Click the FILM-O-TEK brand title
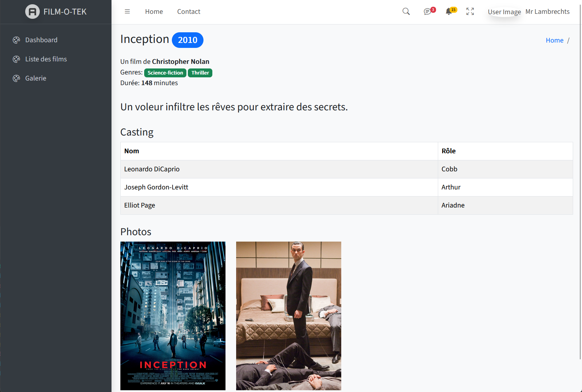The image size is (582, 392). 65,12
